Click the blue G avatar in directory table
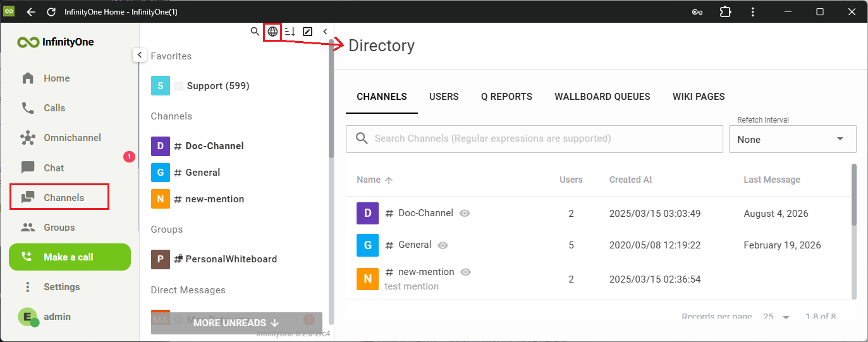Screen dimensions: 868x342 click(367, 245)
